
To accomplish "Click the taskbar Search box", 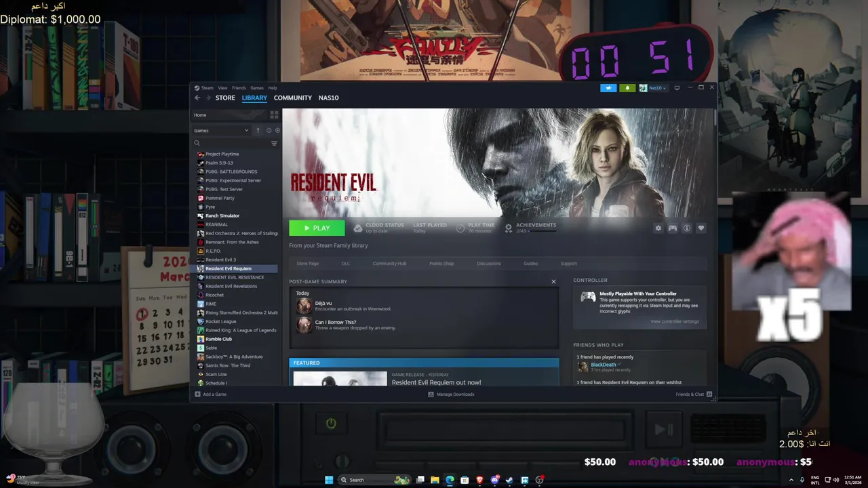I will click(x=375, y=480).
